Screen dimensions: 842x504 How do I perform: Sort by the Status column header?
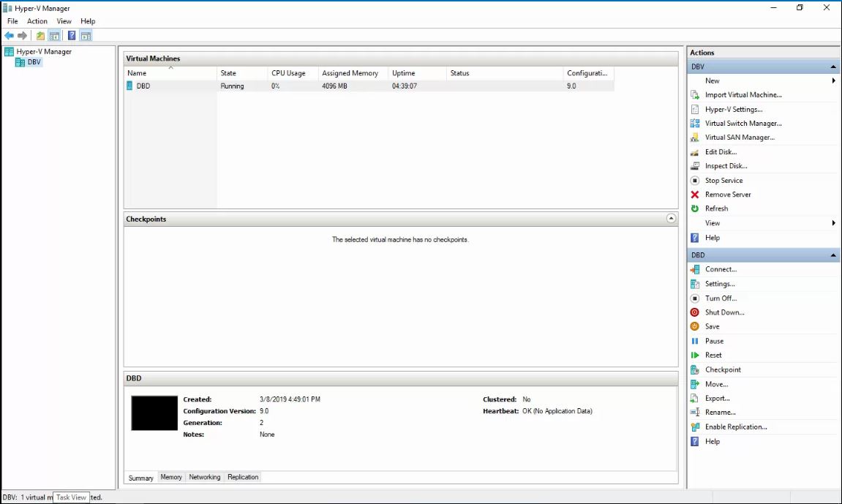point(504,73)
